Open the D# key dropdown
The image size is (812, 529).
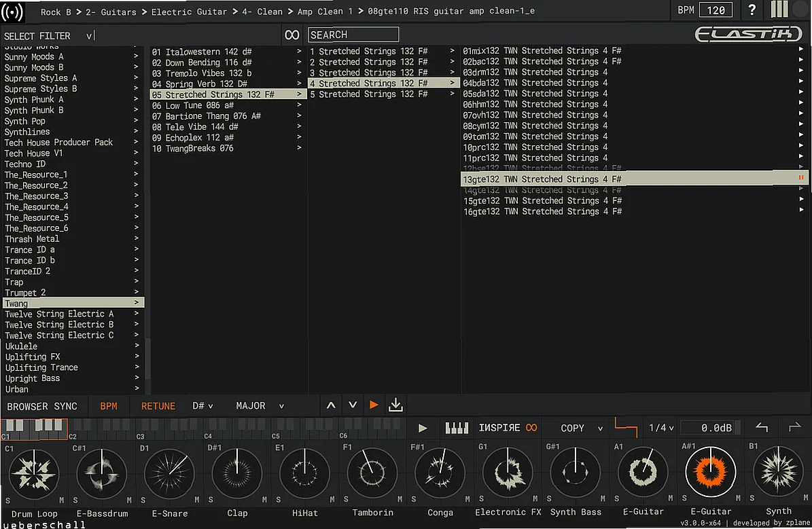tap(202, 405)
